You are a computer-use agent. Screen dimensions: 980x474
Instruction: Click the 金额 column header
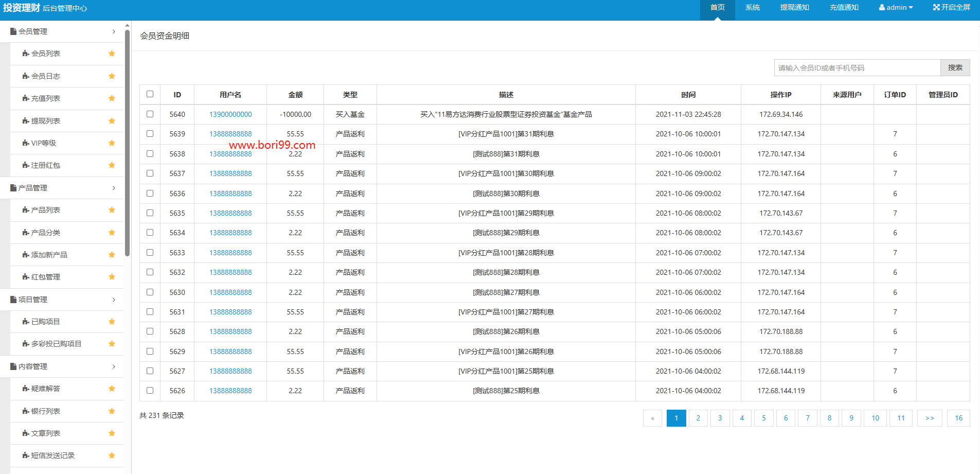[x=295, y=95]
